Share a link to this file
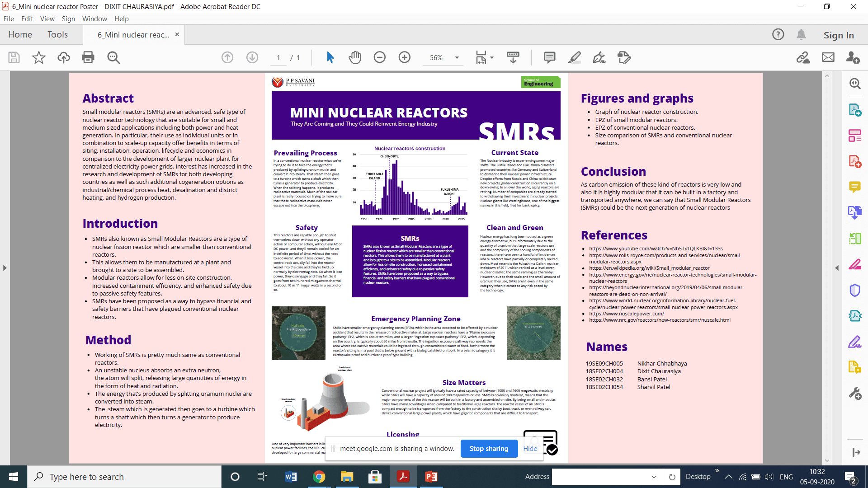Screen dimensions: 868x488 point(803,57)
